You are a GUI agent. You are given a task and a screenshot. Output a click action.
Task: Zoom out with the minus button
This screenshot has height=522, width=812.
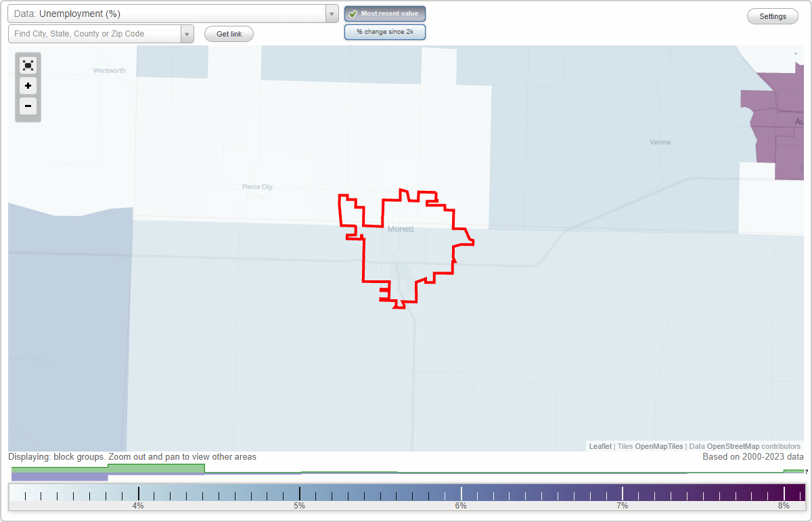(28, 106)
